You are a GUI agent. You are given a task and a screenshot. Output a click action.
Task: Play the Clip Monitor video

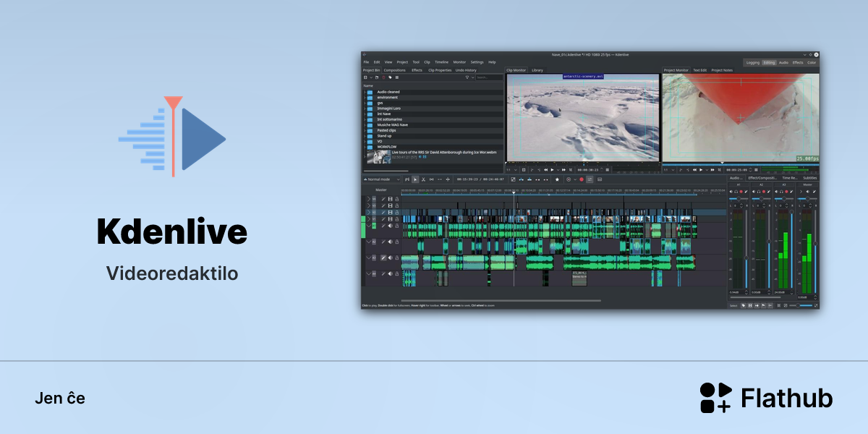click(552, 170)
